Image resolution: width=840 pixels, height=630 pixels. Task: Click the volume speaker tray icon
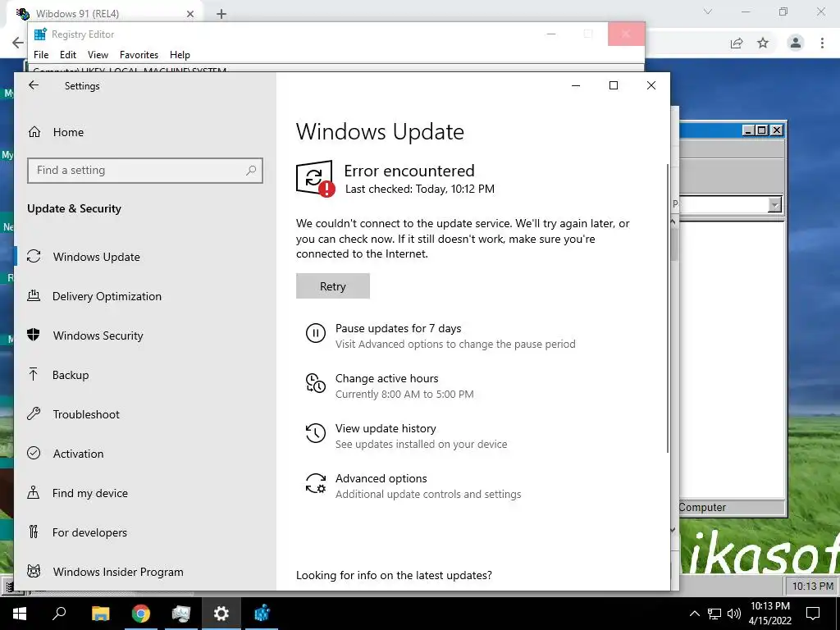pos(734,614)
